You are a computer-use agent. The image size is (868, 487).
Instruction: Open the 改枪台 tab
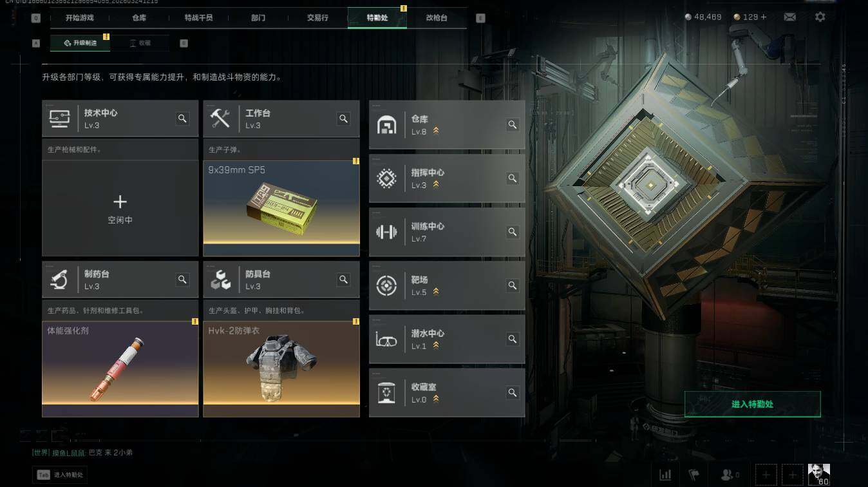[x=437, y=18]
